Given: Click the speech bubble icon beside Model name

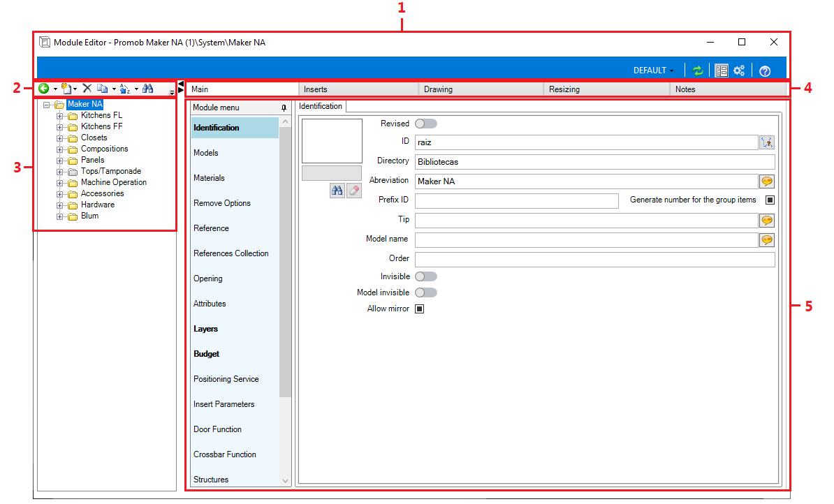Looking at the screenshot, I should click(x=767, y=239).
